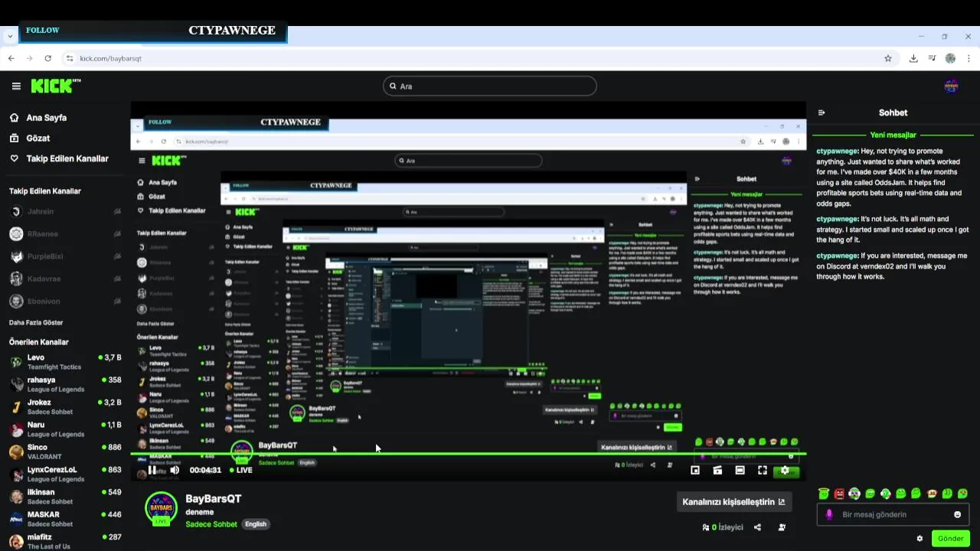Toggle fullscreen on the player

pyautogui.click(x=763, y=471)
